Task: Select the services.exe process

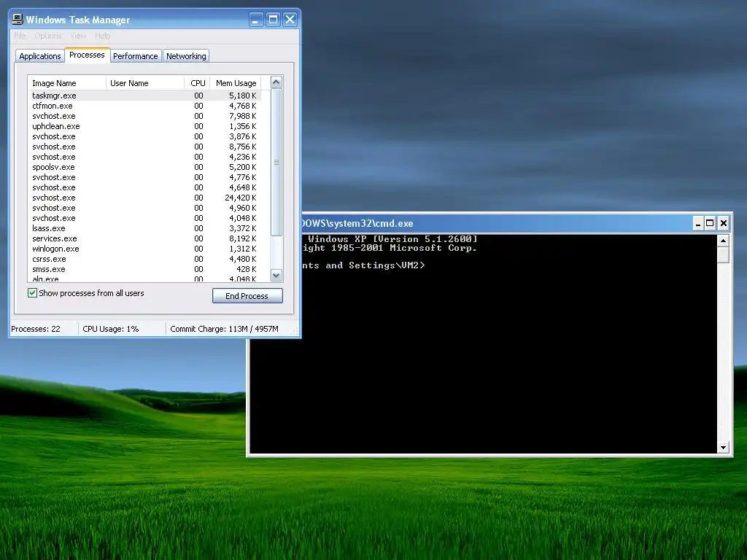Action: tap(144, 238)
